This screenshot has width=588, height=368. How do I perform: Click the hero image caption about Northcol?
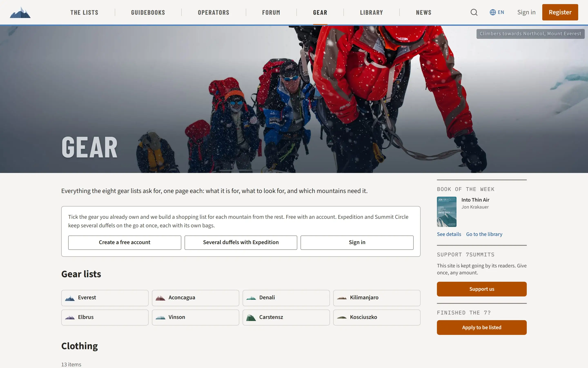530,34
